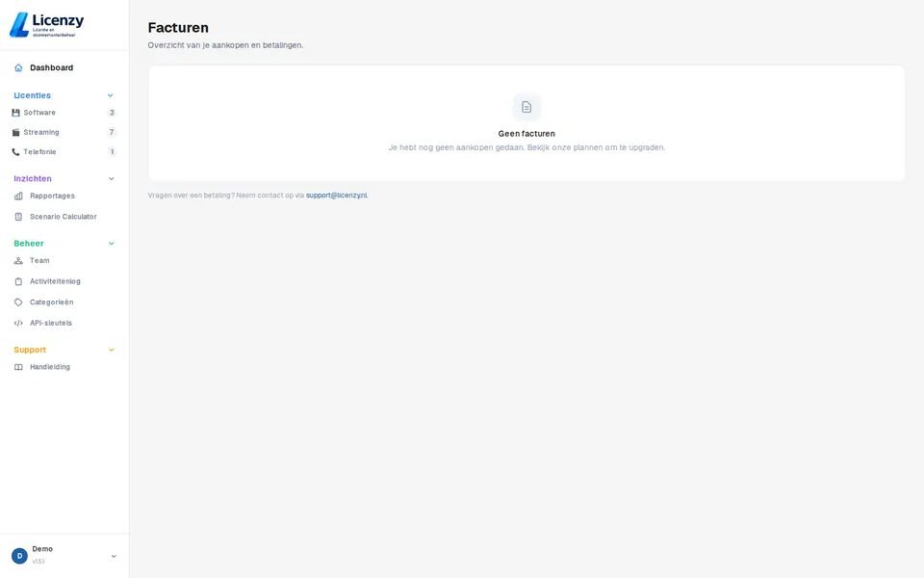Image resolution: width=924 pixels, height=578 pixels.
Task: Click the 'Geen facturen' text
Action: coord(526,134)
